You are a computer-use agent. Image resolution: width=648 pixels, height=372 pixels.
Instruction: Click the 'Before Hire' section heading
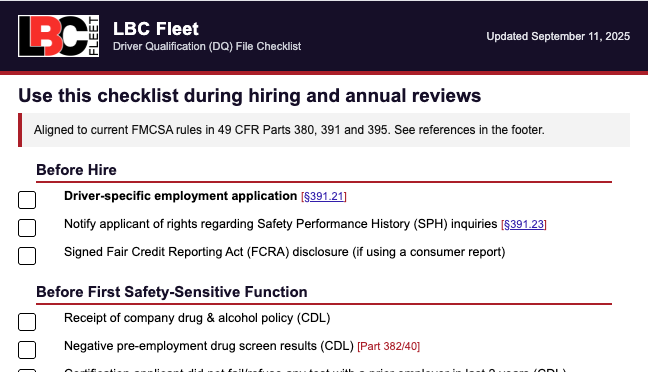(76, 170)
